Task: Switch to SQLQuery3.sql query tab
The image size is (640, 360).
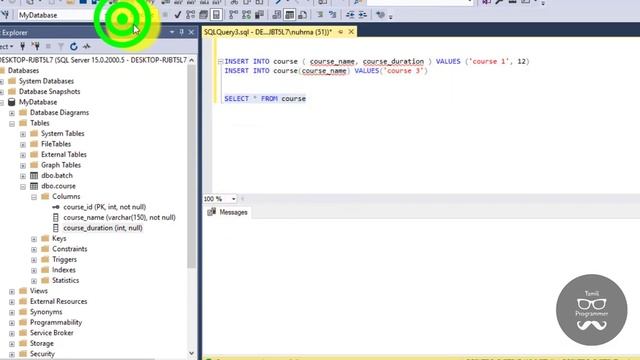Action: [x=268, y=32]
